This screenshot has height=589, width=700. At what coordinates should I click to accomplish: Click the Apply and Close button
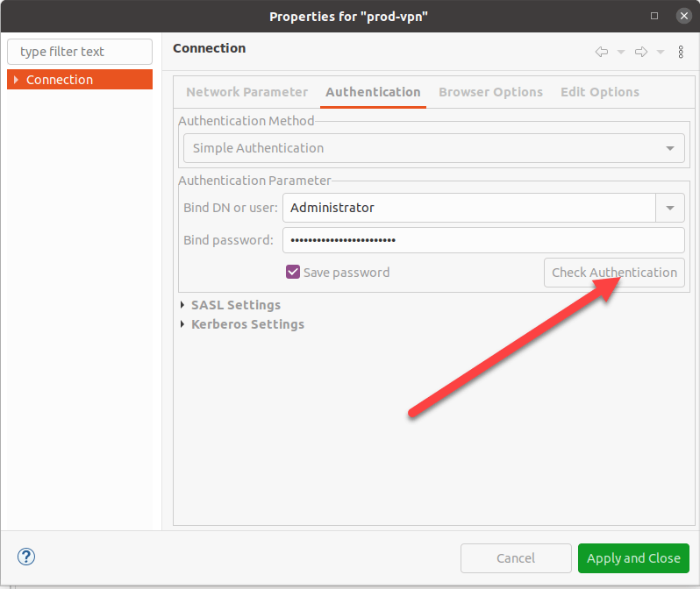pyautogui.click(x=633, y=558)
